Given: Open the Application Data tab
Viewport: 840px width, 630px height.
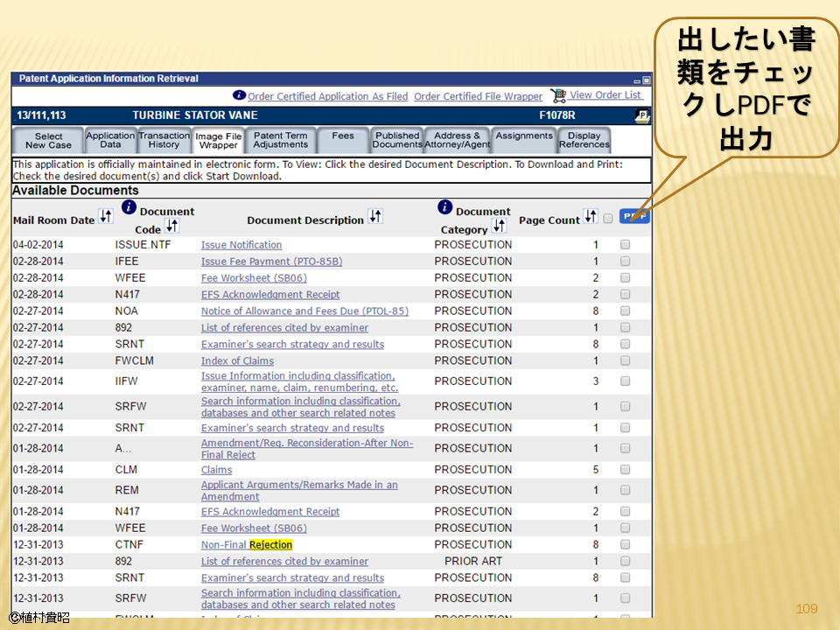Looking at the screenshot, I should pos(110,140).
